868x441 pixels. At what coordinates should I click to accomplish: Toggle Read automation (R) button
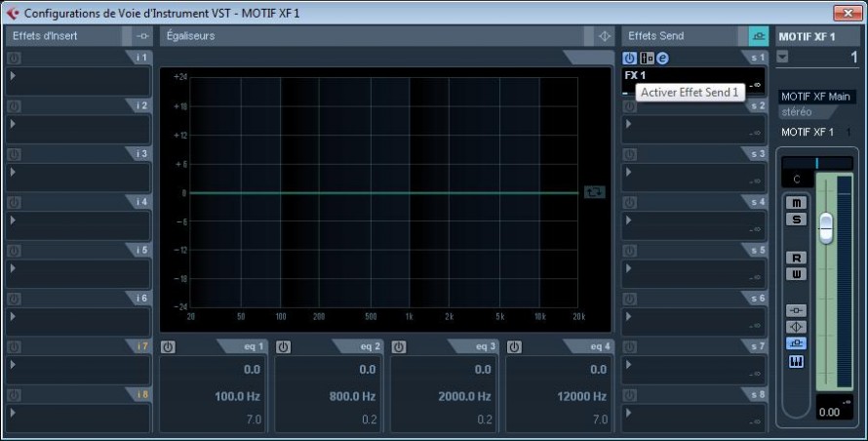tap(797, 258)
